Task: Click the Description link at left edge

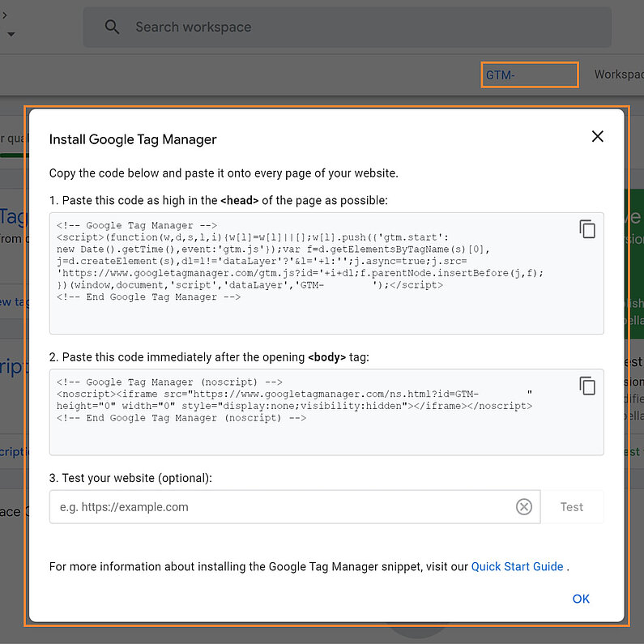Action: click(x=11, y=452)
